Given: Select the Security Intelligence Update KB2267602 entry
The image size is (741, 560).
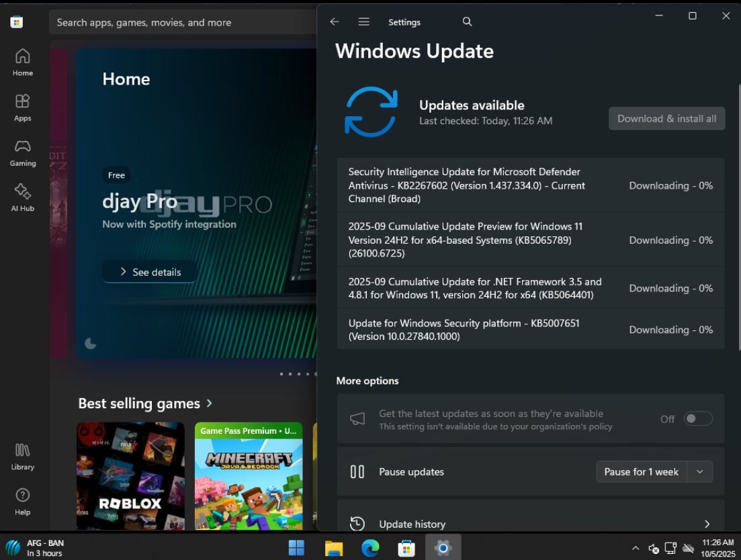Looking at the screenshot, I should click(531, 185).
